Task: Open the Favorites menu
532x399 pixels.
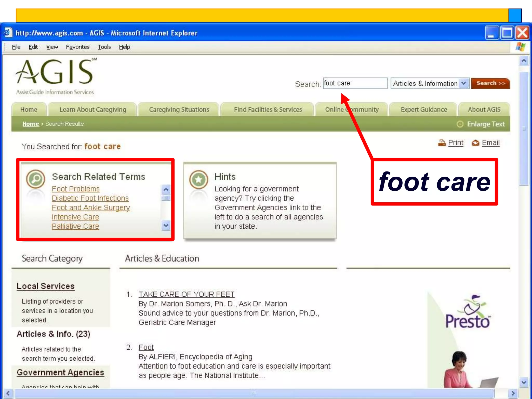Action: click(x=78, y=47)
